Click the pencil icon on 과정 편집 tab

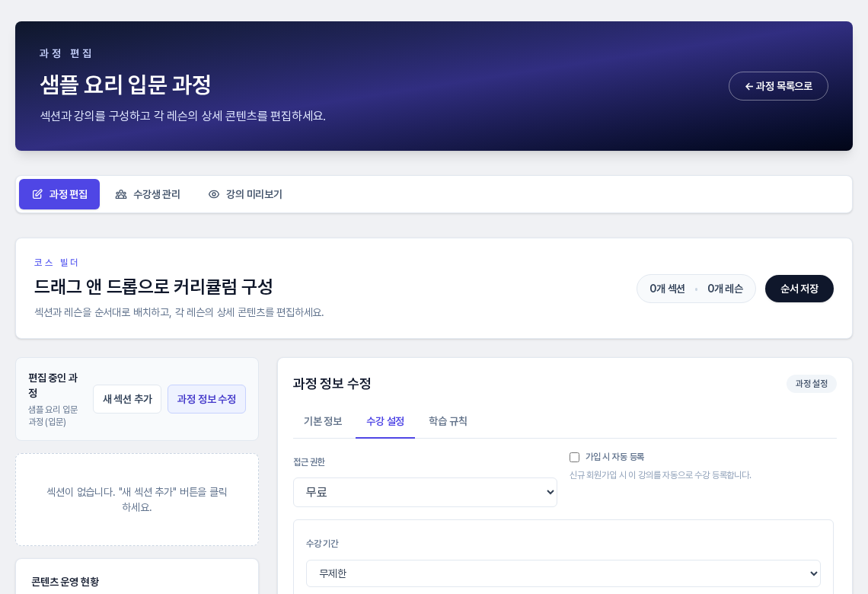(x=37, y=194)
